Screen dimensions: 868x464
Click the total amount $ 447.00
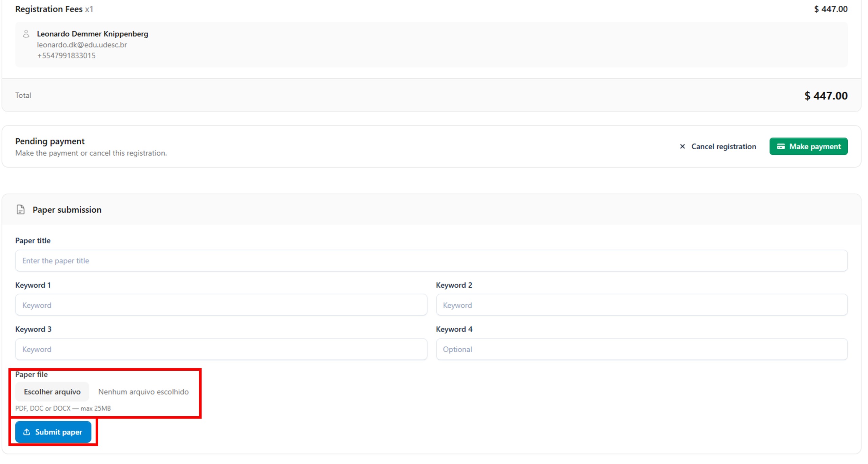point(826,96)
